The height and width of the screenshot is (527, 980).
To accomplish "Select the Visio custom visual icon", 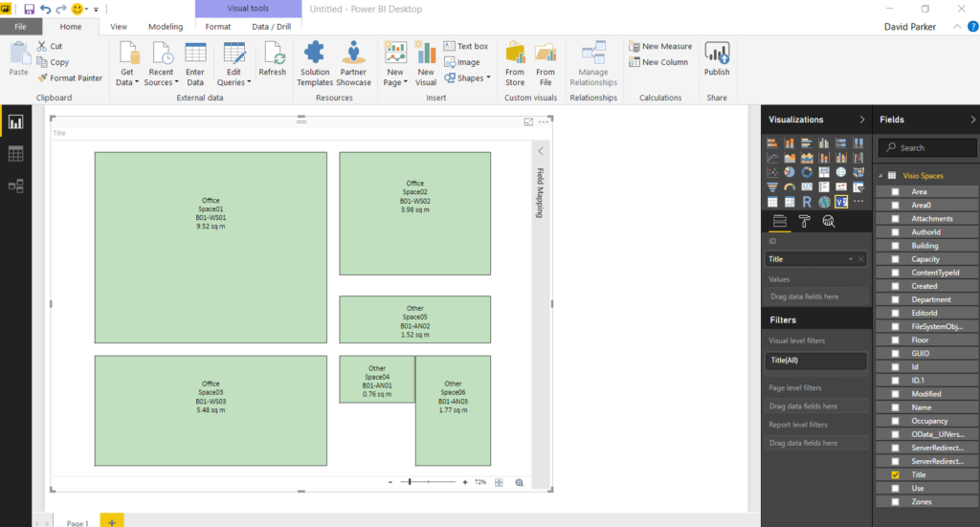I will pos(841,202).
